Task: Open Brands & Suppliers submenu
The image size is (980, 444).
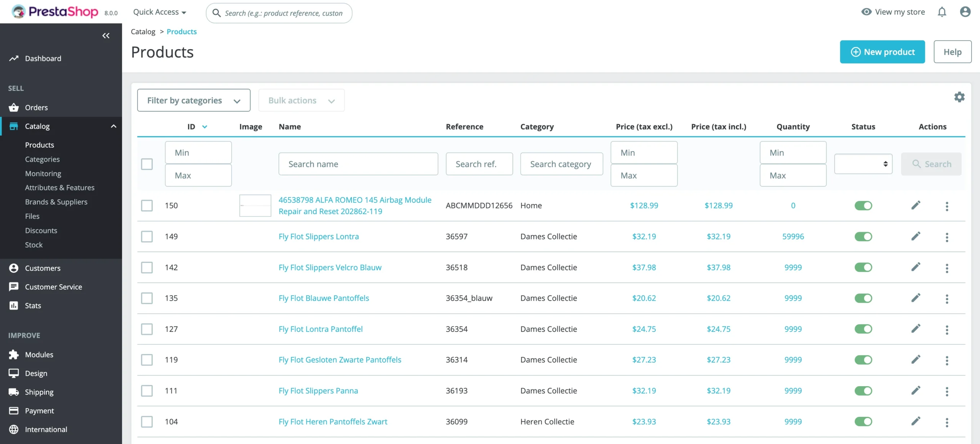Action: point(56,202)
